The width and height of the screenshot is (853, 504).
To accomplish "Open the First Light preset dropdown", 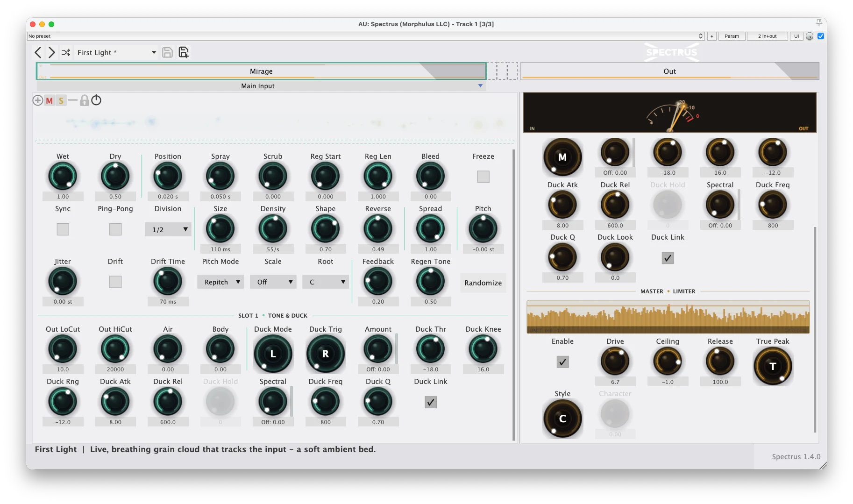I will (116, 52).
